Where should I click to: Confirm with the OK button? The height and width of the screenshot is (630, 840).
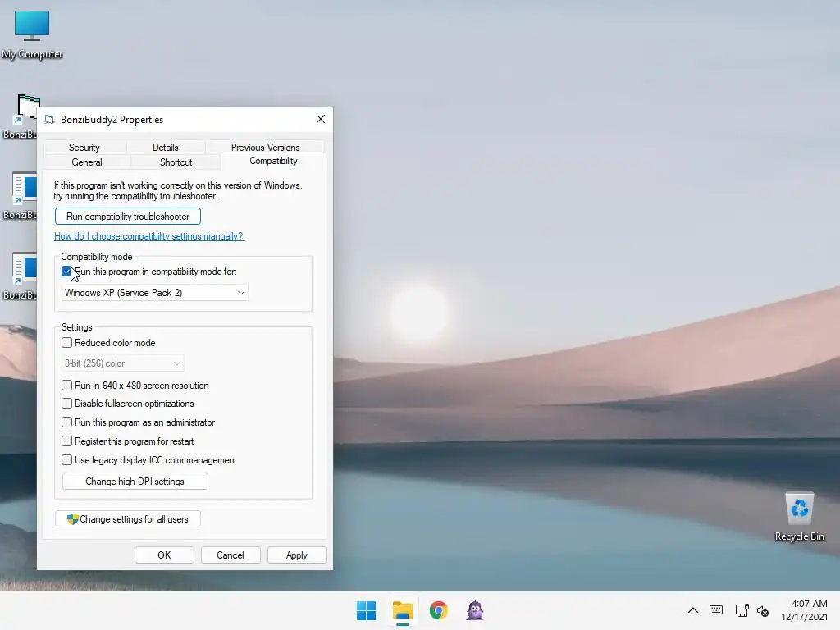tap(164, 555)
